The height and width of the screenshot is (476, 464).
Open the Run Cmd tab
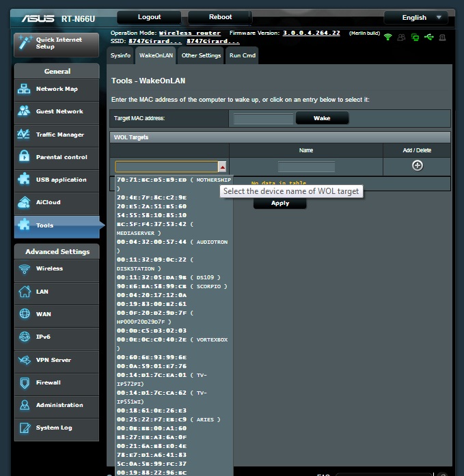click(x=243, y=55)
